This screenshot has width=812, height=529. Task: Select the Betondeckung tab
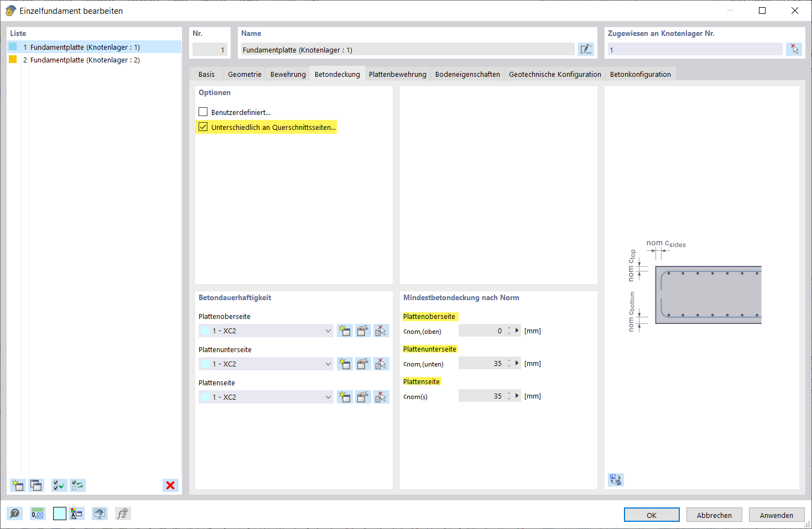coord(337,74)
